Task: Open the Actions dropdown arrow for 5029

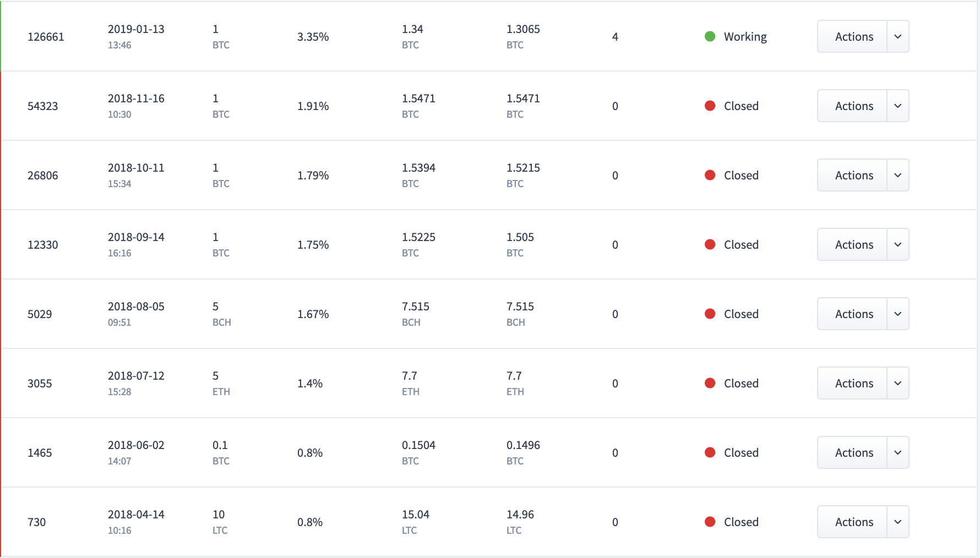Action: point(898,314)
